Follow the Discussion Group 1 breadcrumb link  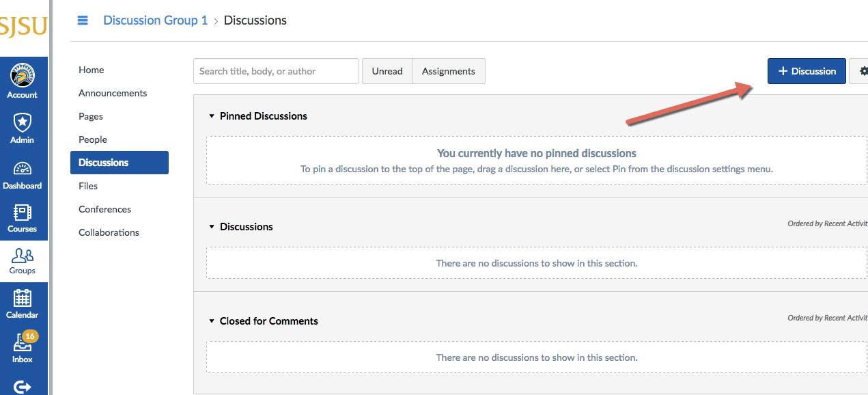point(155,21)
